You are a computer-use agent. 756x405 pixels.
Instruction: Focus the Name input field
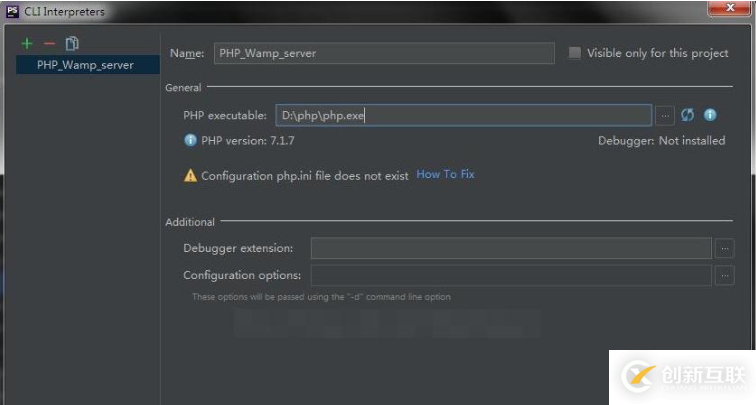pyautogui.click(x=384, y=53)
